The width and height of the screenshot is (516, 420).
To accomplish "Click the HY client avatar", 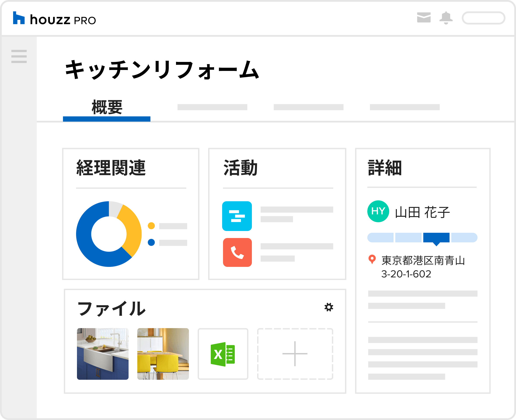I will (378, 211).
